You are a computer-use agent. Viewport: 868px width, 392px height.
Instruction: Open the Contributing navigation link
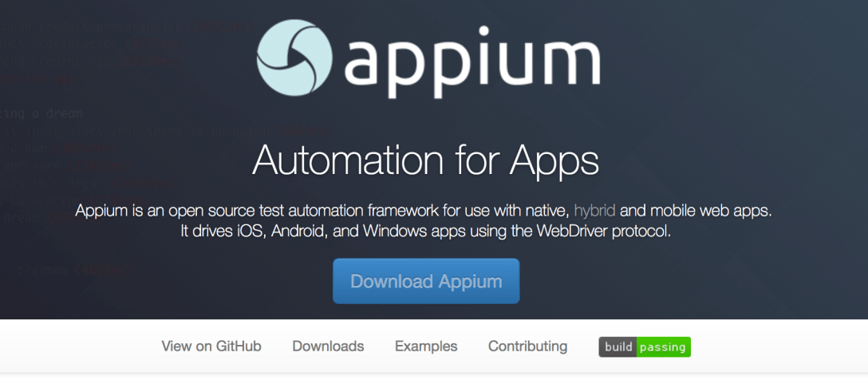[x=527, y=346]
